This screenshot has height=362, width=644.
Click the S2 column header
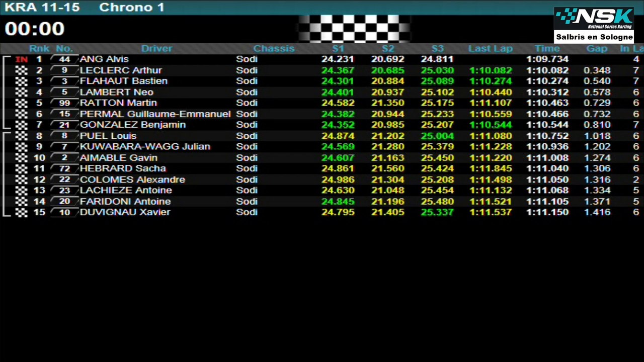point(388,49)
